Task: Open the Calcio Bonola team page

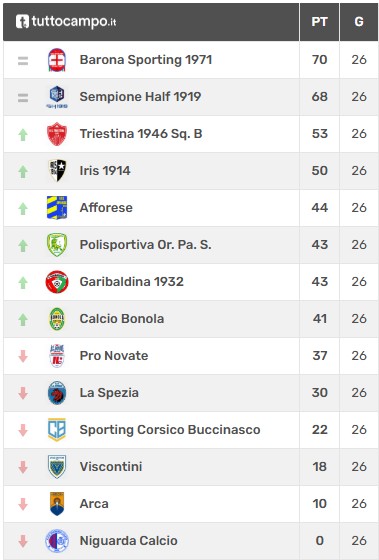Action: (x=122, y=319)
